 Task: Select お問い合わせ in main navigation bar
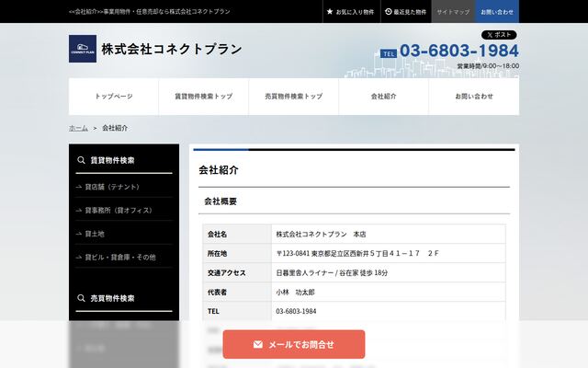pos(474,97)
